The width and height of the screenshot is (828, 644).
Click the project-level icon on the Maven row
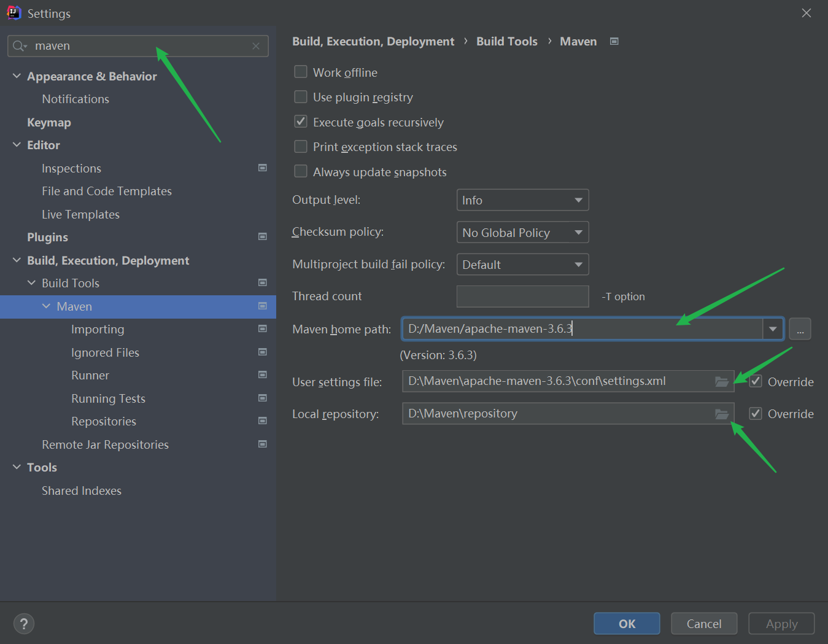(x=263, y=306)
